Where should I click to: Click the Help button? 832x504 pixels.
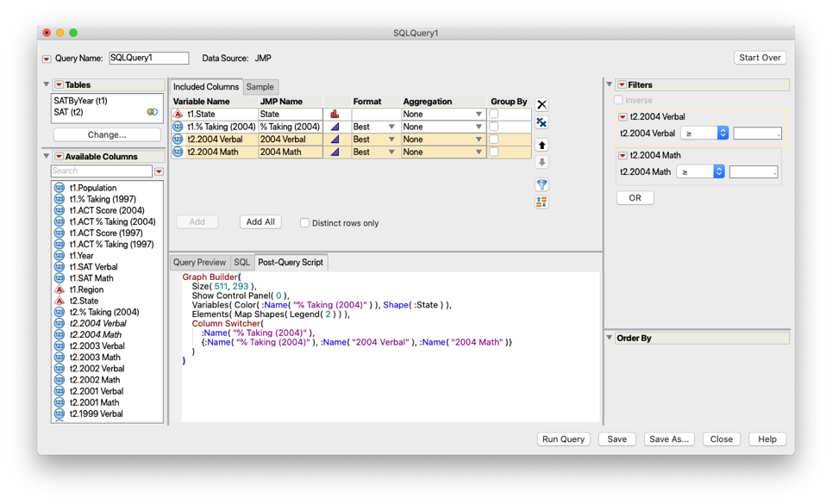point(767,439)
